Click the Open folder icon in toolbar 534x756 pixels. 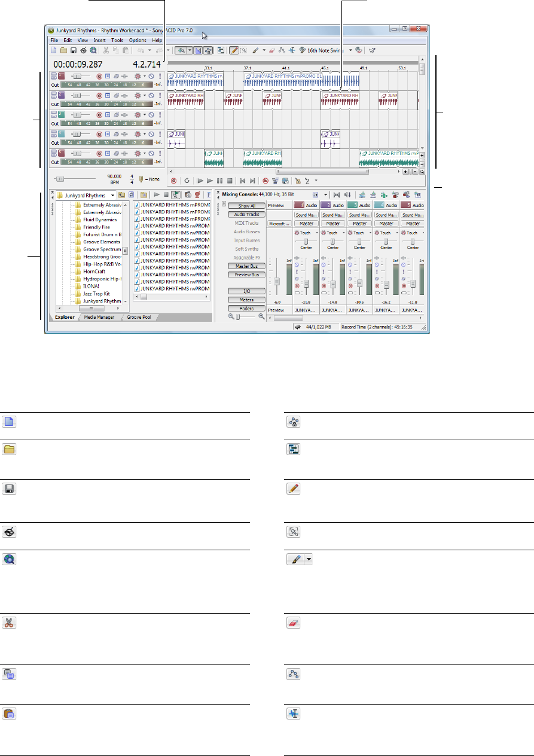pos(63,51)
